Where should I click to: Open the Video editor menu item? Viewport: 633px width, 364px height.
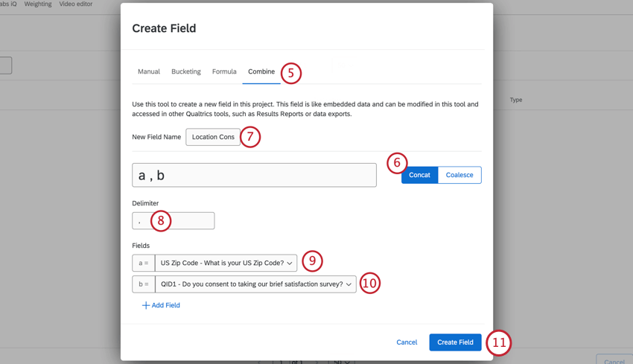[76, 4]
